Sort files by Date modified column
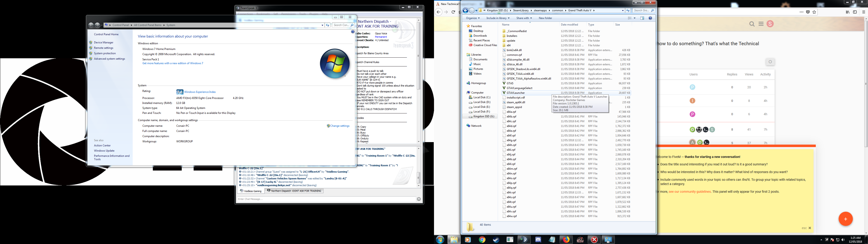 [569, 25]
